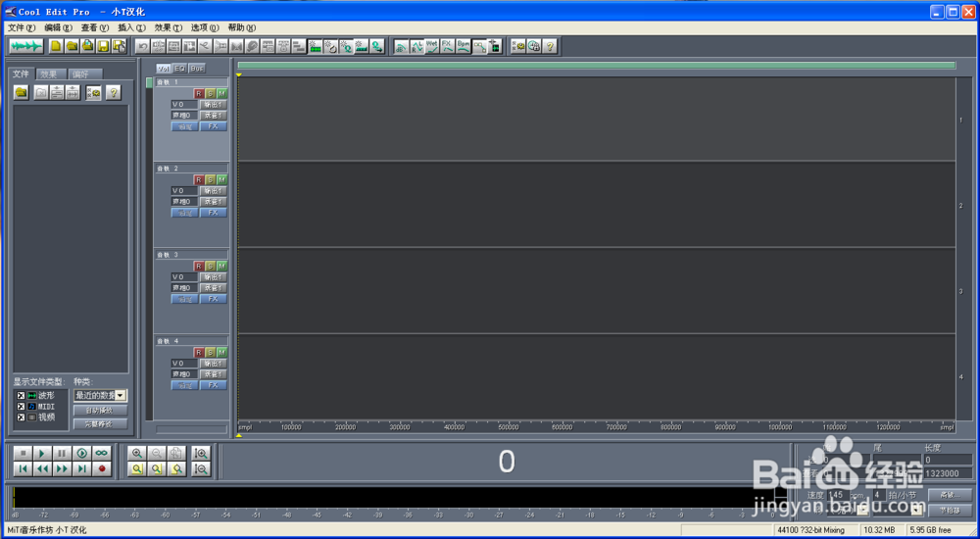Click the toolbar icon labeled Bpm
980x539 pixels.
(464, 46)
